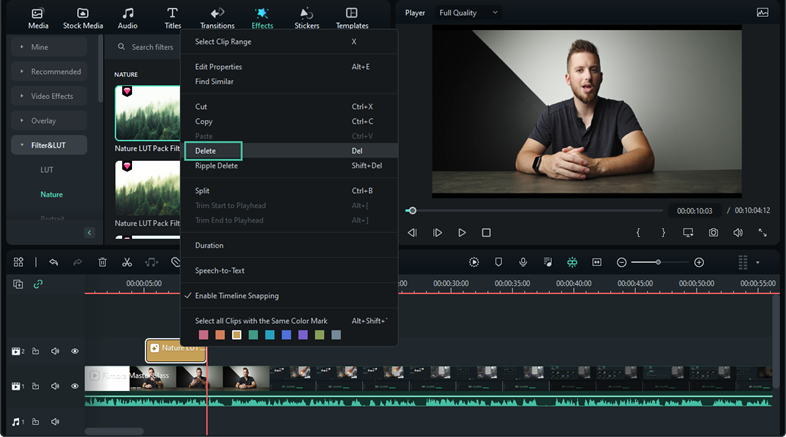Click the mark-out brace icon

coord(663,233)
